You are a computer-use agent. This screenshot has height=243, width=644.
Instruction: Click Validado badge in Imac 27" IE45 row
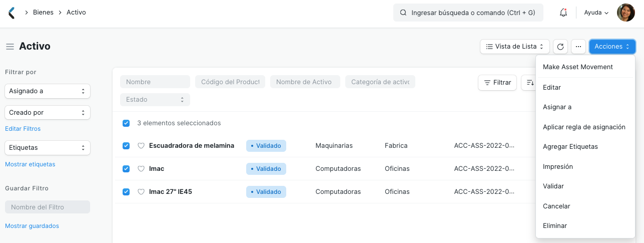pyautogui.click(x=266, y=192)
